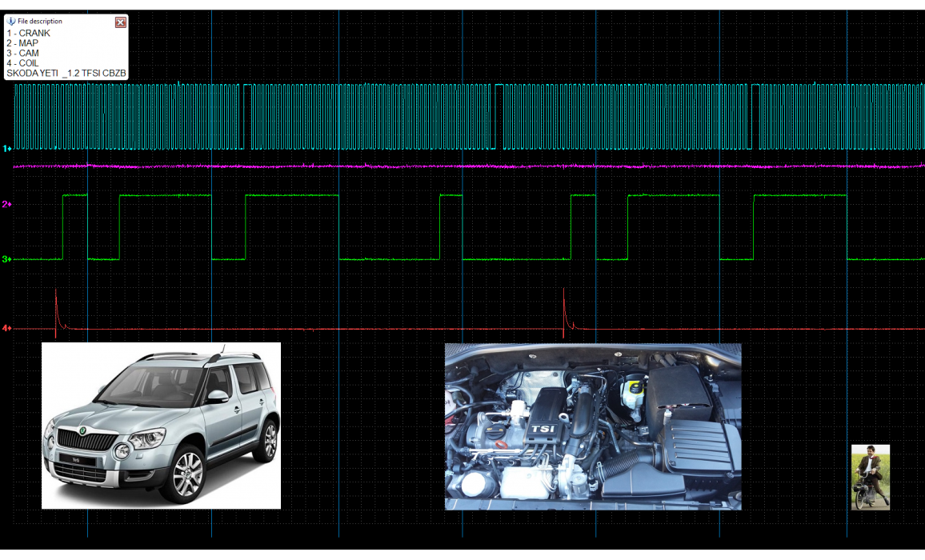Select channel 3 green zero-level marker

[6, 259]
